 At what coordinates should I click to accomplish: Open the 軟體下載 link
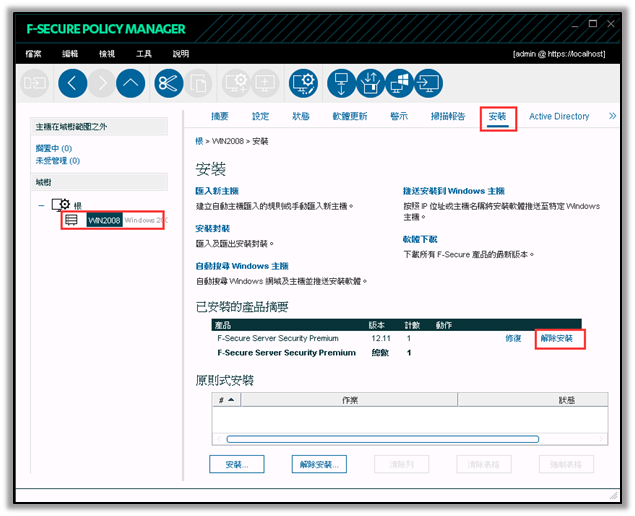point(420,239)
